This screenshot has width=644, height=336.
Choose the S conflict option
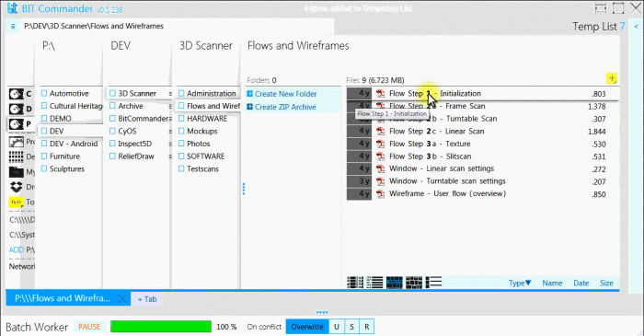(x=351, y=327)
